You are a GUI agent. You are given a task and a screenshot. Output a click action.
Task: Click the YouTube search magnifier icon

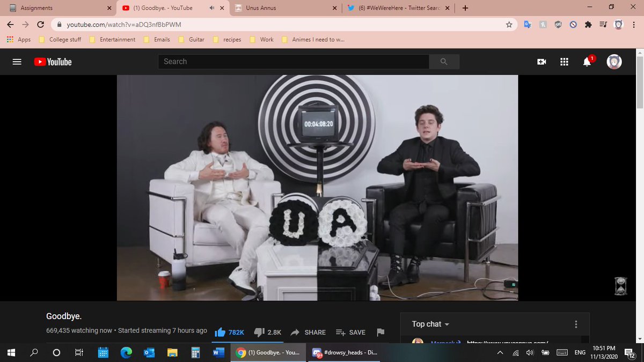point(444,61)
